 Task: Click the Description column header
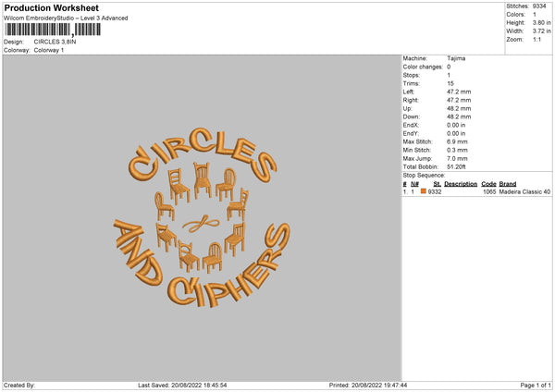point(461,184)
